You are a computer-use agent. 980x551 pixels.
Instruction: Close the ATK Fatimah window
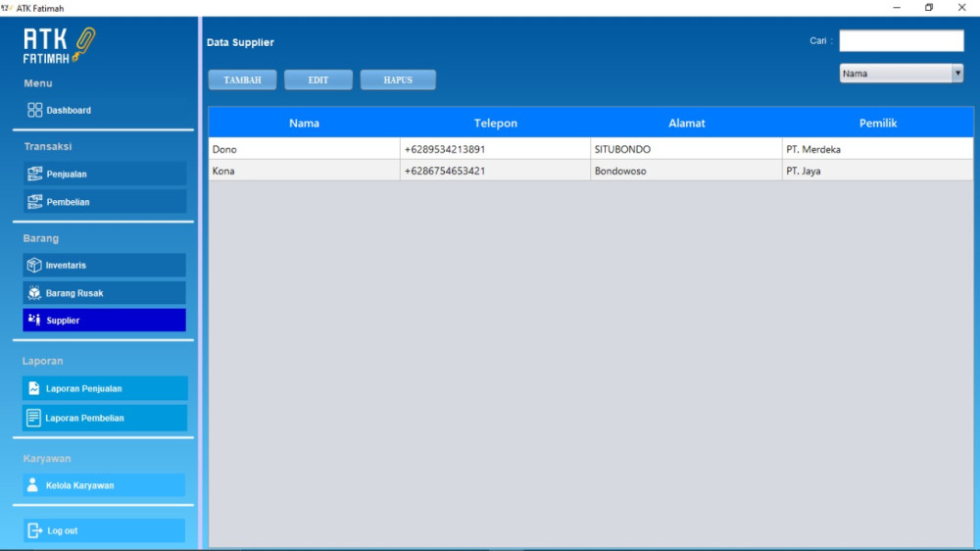(x=962, y=8)
